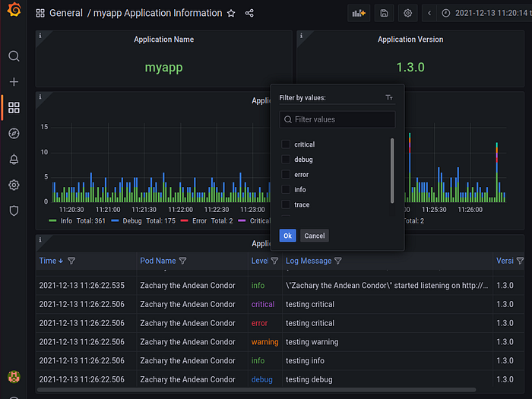The image size is (532, 399).
Task: Sort by the Pod Name column header
Action: (x=158, y=261)
